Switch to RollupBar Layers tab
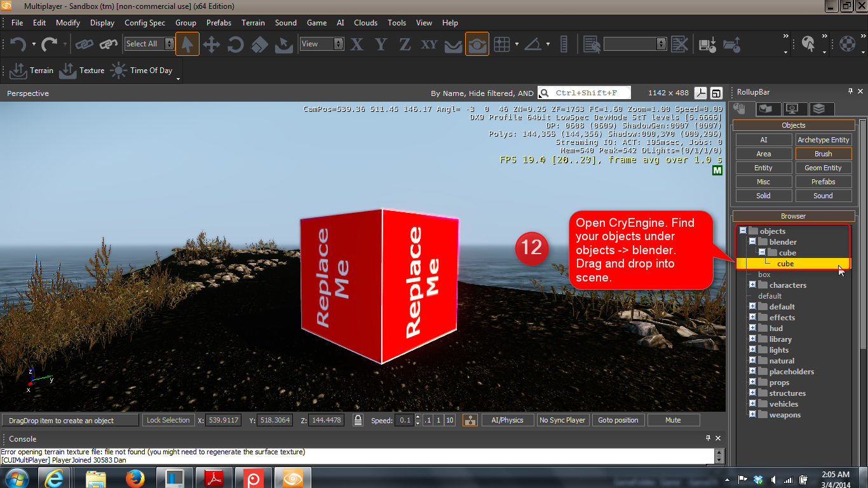Image resolution: width=868 pixels, height=488 pixels. (x=820, y=109)
